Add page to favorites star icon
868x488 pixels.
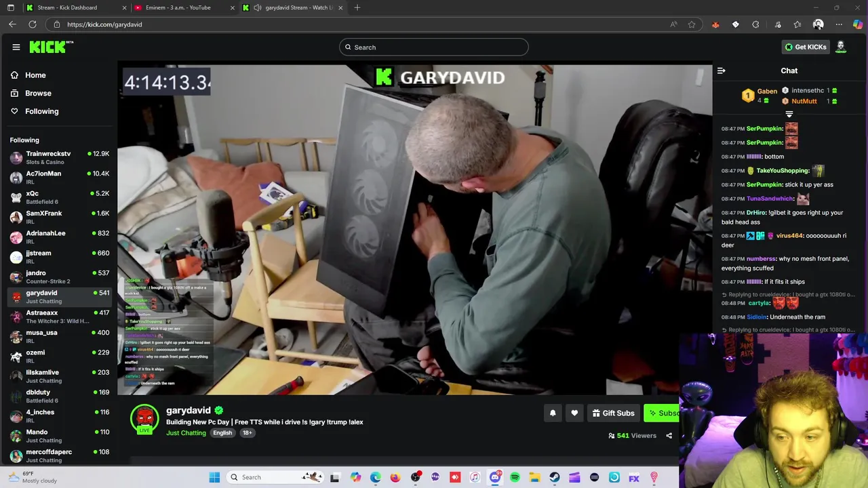(692, 24)
